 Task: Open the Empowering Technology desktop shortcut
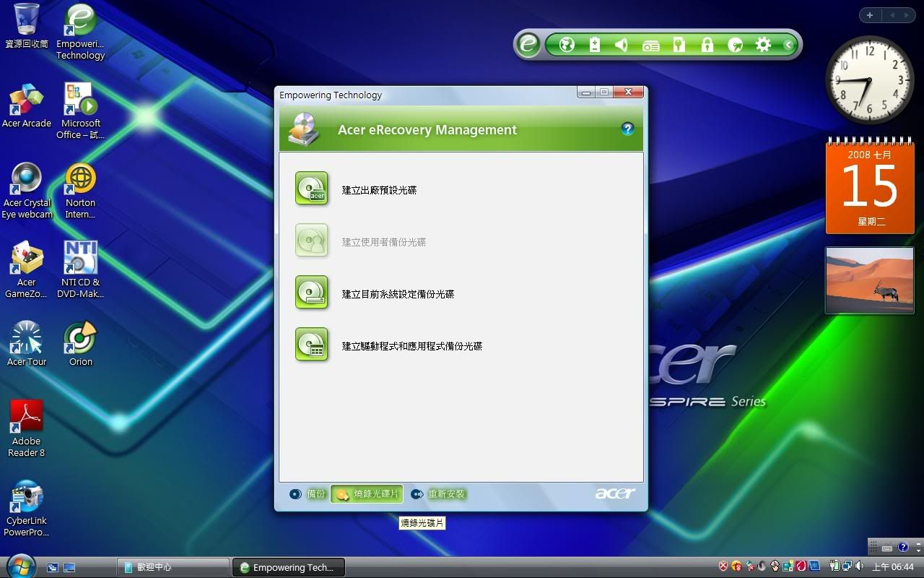pyautogui.click(x=80, y=32)
